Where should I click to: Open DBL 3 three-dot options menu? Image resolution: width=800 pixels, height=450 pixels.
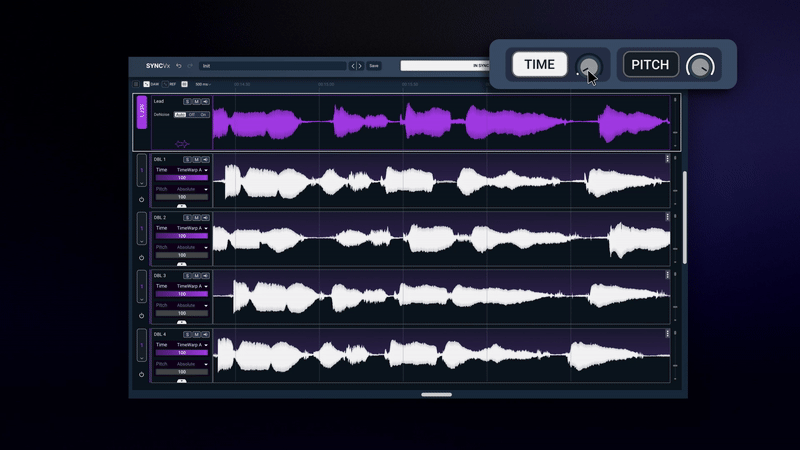point(667,275)
